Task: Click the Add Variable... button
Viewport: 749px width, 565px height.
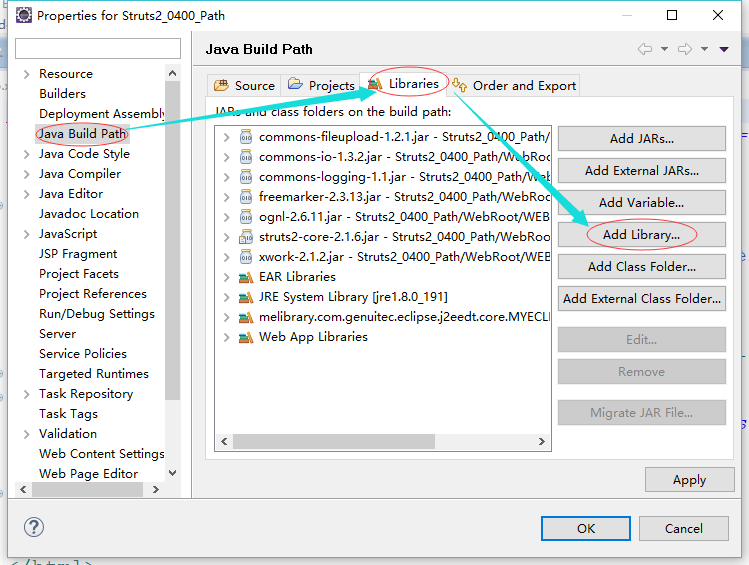Action: pos(642,203)
